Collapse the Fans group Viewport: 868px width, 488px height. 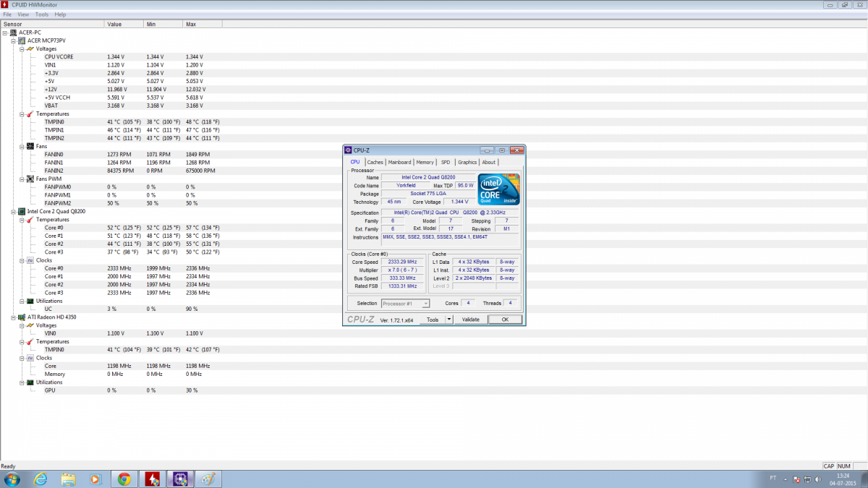tap(22, 146)
